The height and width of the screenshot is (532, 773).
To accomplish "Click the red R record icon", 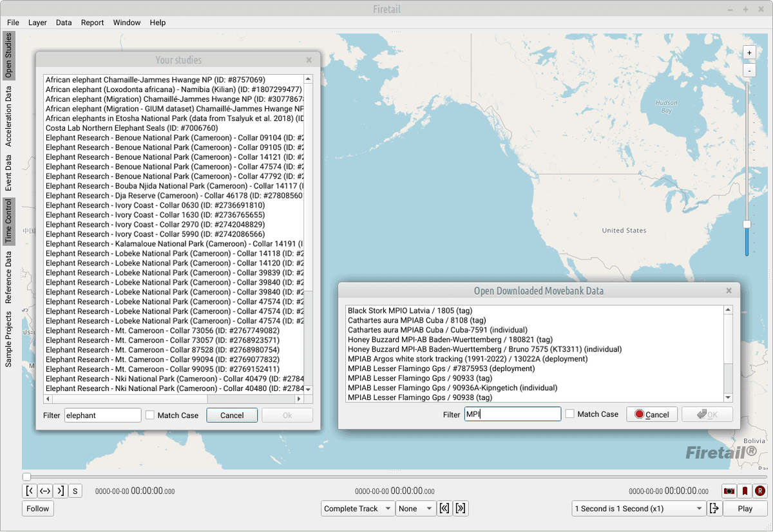I will pyautogui.click(x=760, y=491).
